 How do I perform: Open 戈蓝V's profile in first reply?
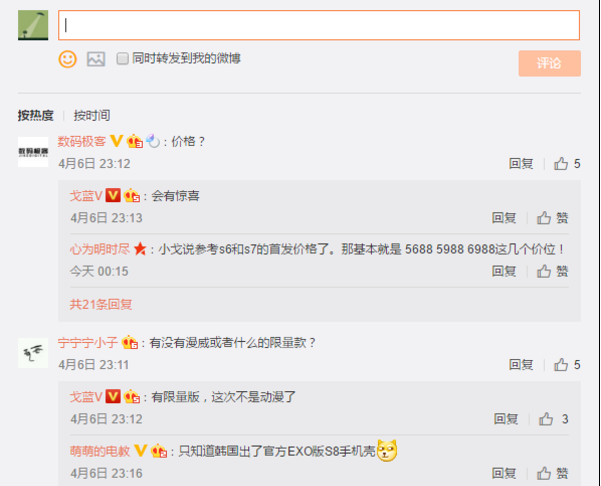click(x=86, y=196)
